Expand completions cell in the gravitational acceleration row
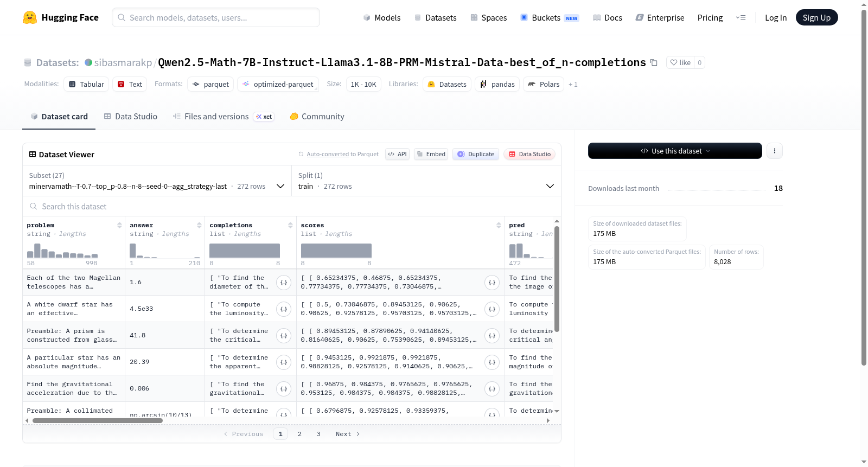This screenshot has height=467, width=868. 284,389
